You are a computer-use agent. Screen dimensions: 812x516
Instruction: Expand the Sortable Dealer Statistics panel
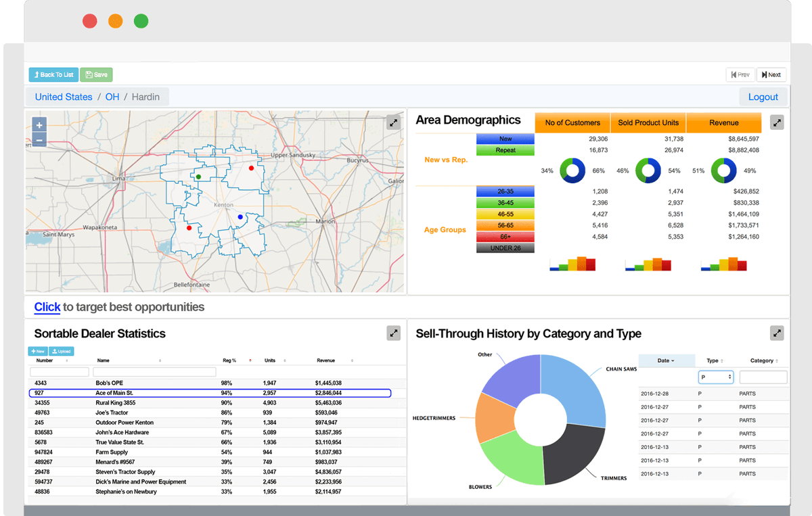393,333
